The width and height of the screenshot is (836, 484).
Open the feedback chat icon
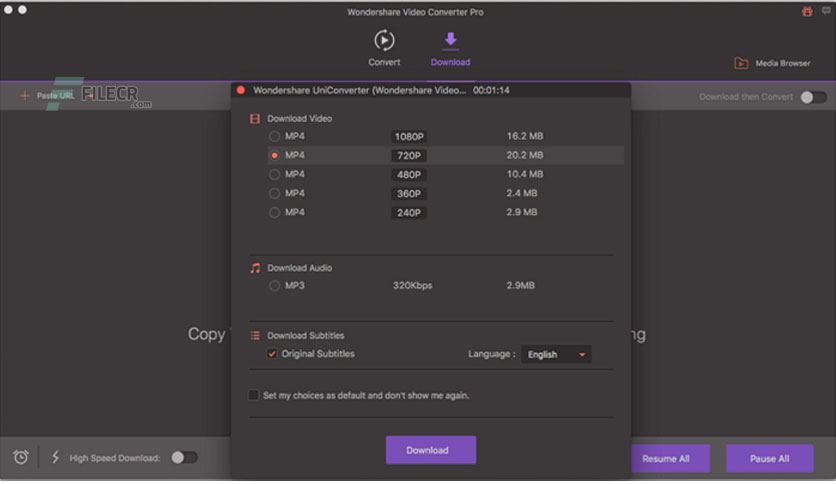coord(826,11)
